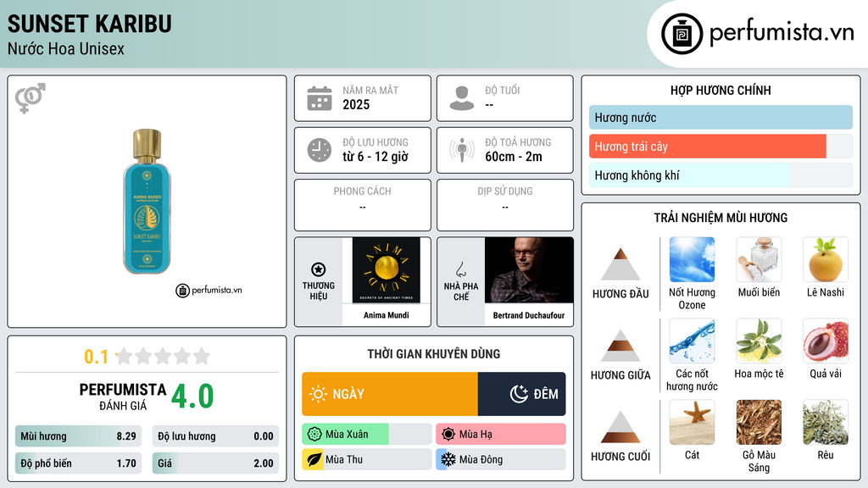Click the Sunset Karibu bottle product image
The height and width of the screenshot is (488, 868).
[x=147, y=202]
